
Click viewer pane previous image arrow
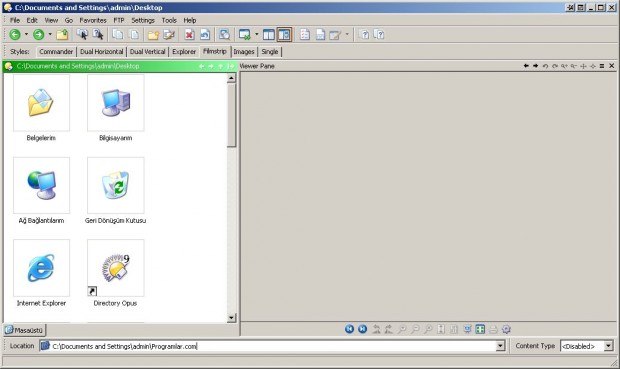point(526,66)
